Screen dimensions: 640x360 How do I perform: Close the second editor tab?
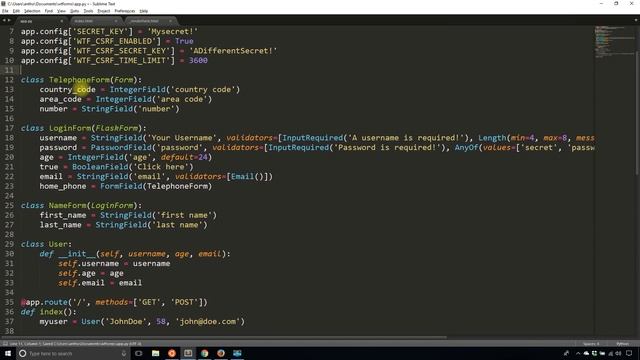pyautogui.click(x=116, y=21)
